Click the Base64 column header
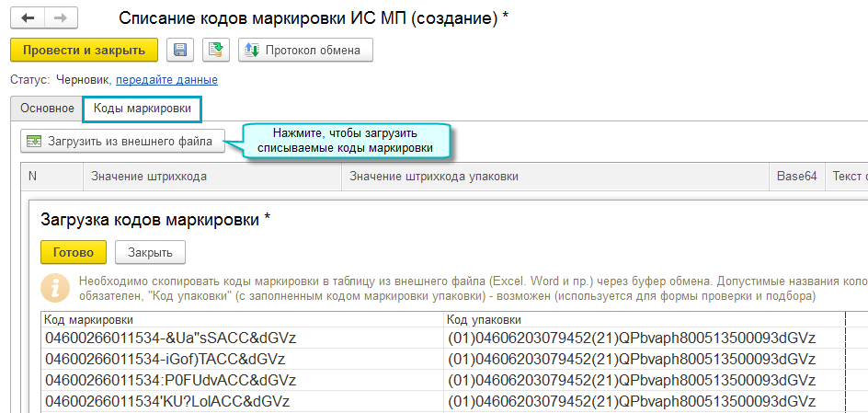Screen dimensions: 868x413 pos(796,177)
